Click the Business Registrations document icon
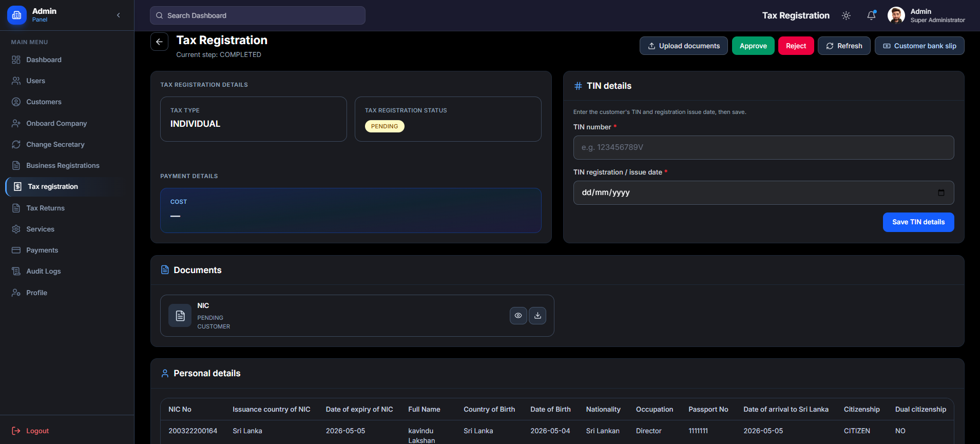Image resolution: width=980 pixels, height=444 pixels. [x=16, y=165]
